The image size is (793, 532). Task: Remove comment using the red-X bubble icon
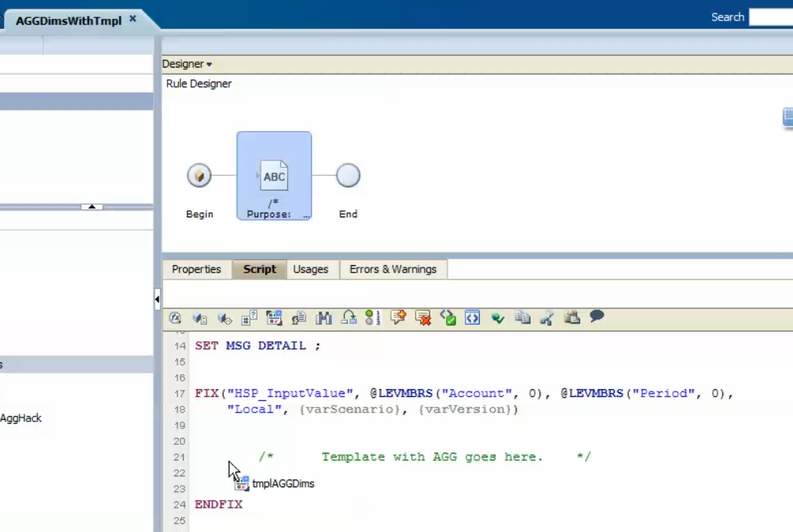pyautogui.click(x=422, y=318)
